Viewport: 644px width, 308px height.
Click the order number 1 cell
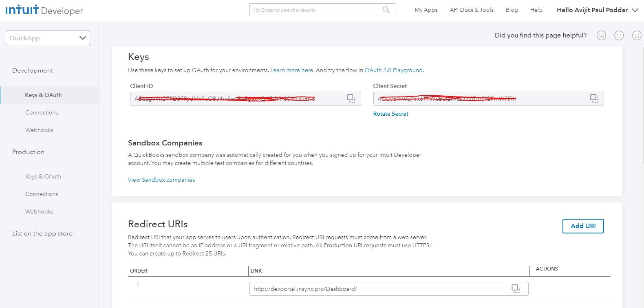pos(138,285)
